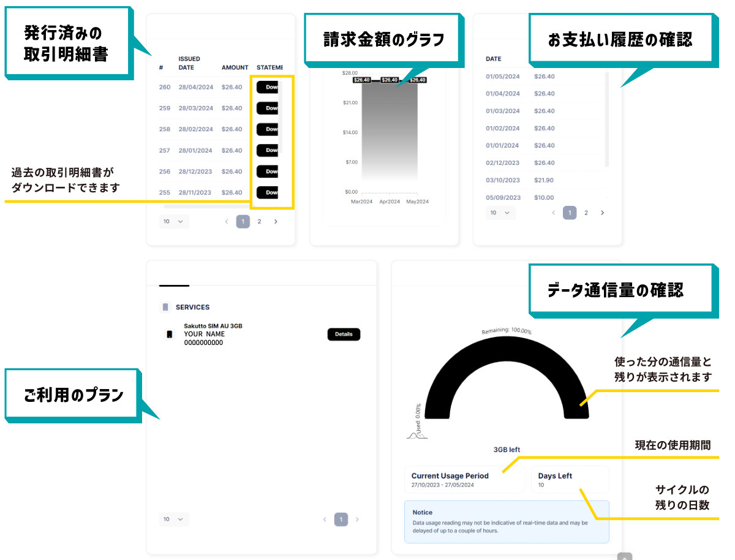Download statement issued 28/03/2024
The image size is (735, 560).
pyautogui.click(x=268, y=108)
